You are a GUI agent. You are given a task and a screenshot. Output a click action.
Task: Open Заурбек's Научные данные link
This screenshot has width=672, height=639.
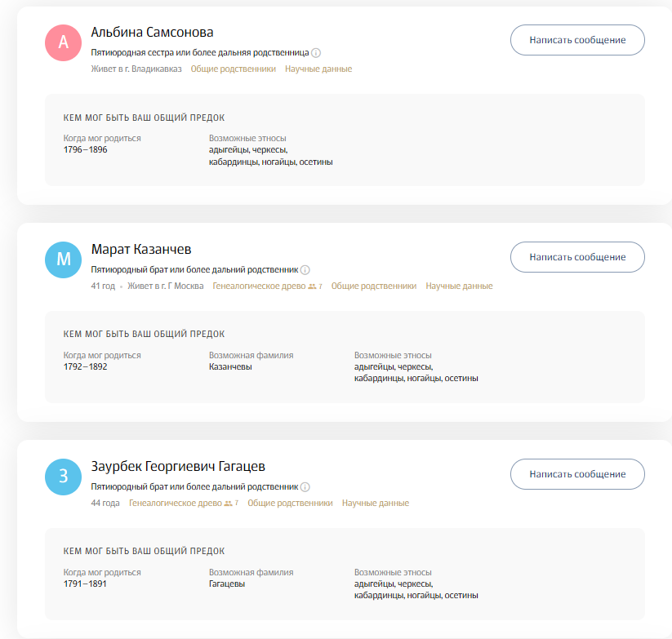tap(376, 504)
